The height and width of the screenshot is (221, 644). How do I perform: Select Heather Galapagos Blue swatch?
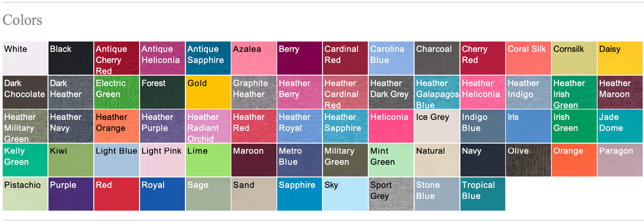point(437,92)
